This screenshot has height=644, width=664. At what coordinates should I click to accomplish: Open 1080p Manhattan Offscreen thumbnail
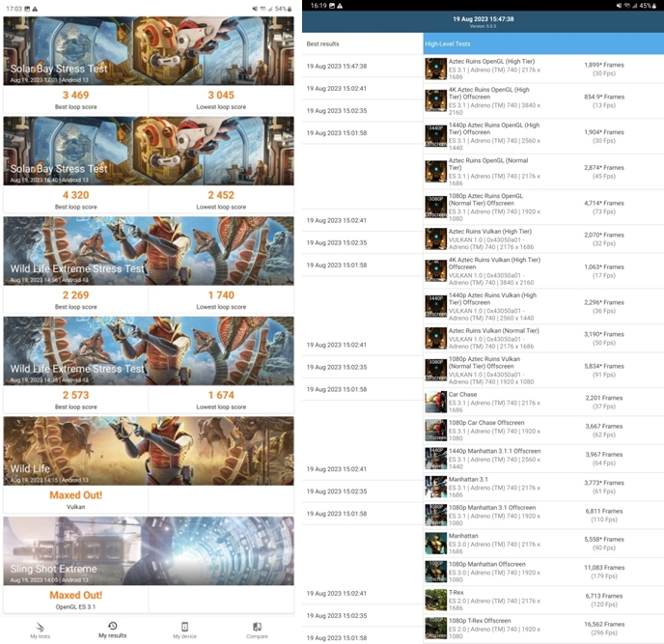[436, 572]
